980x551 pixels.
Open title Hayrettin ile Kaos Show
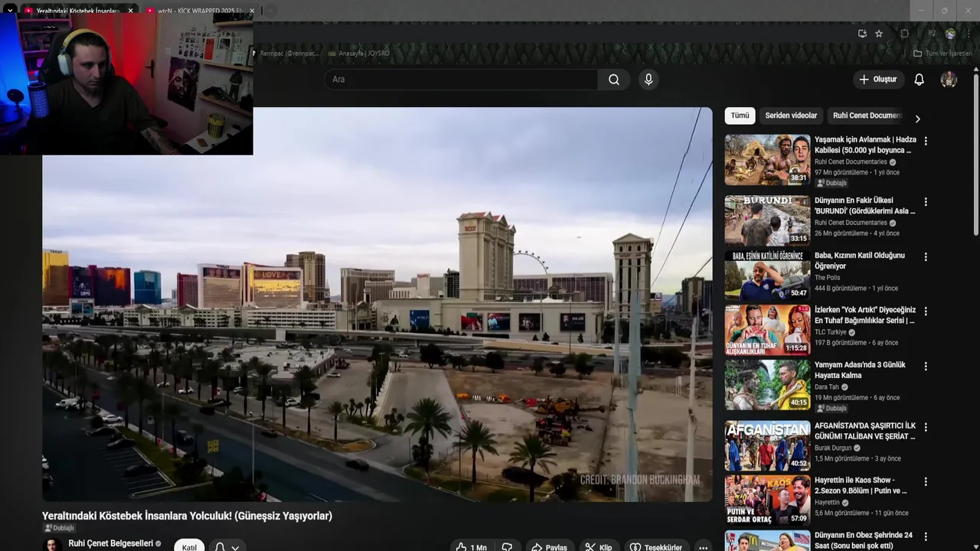[861, 485]
